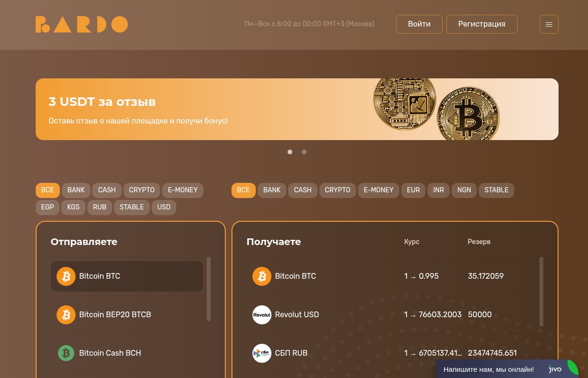
Task: Filter receive currencies by STABLE
Action: pos(496,190)
